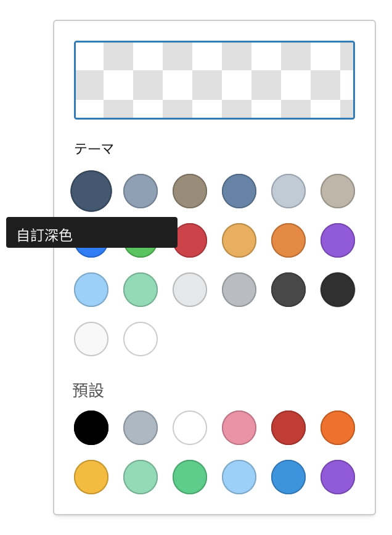Screen dimensions: 392x535
Task: Choose the light beige theme swatch
Action: pos(338,191)
